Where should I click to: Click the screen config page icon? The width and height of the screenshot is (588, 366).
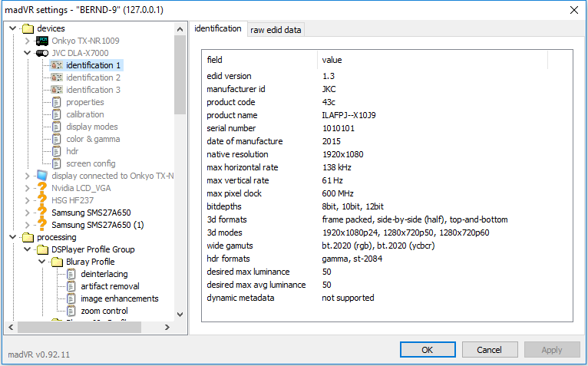coord(57,163)
